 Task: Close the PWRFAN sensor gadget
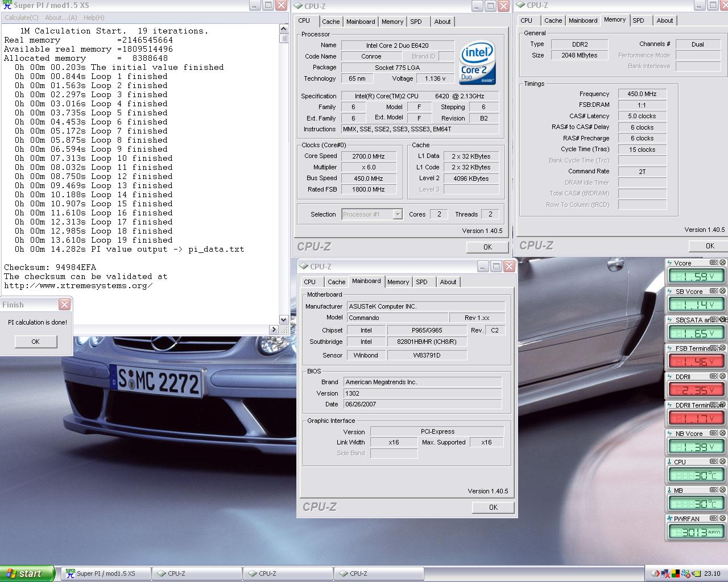(x=722, y=519)
